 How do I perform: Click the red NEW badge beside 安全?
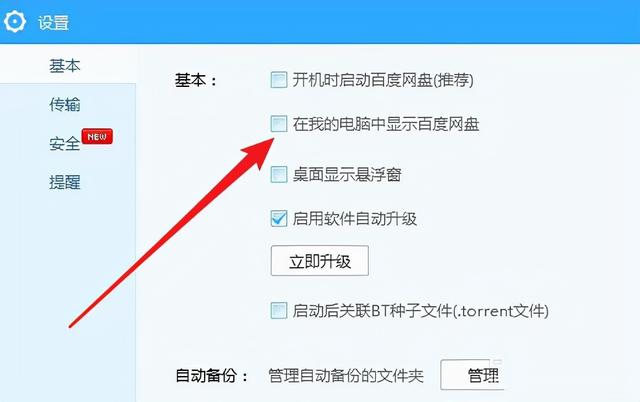97,137
